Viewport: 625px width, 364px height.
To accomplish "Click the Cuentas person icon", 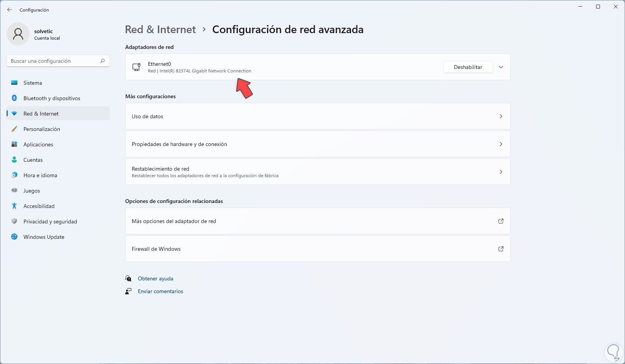I will 14,160.
